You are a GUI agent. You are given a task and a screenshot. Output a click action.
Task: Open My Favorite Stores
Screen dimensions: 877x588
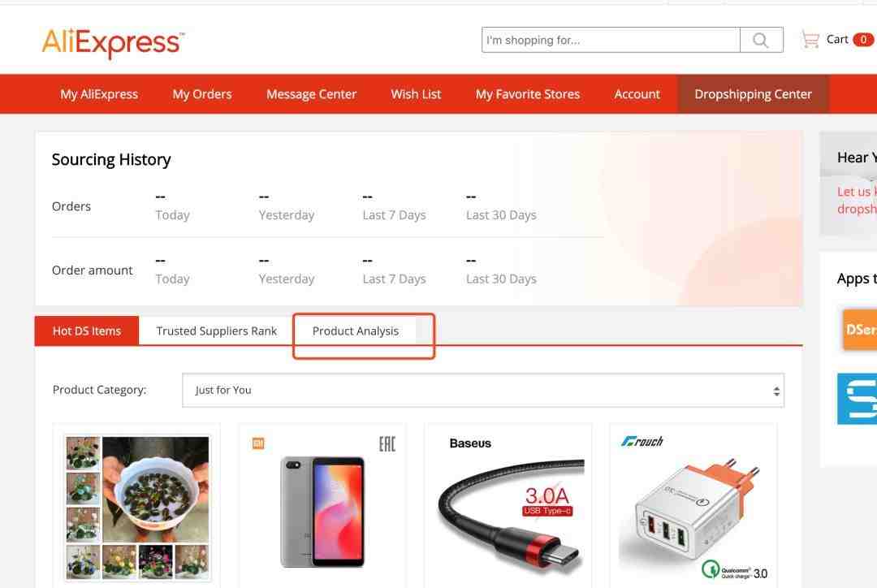pos(528,94)
